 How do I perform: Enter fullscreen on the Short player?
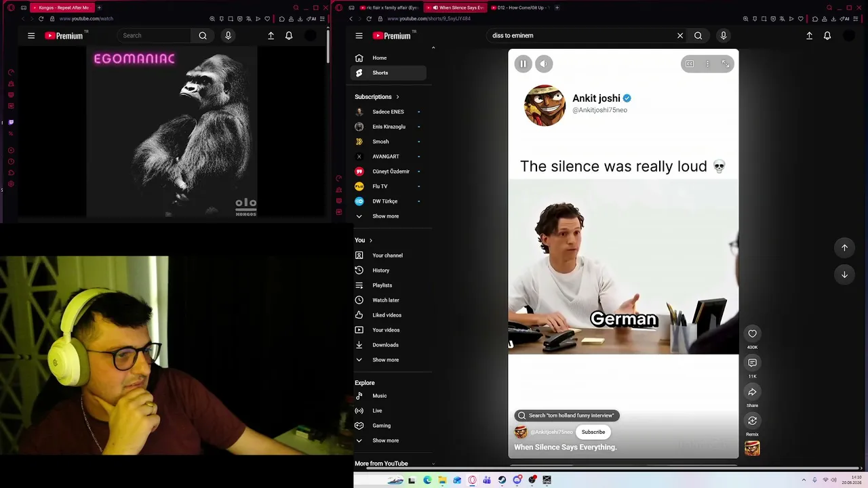(x=726, y=64)
